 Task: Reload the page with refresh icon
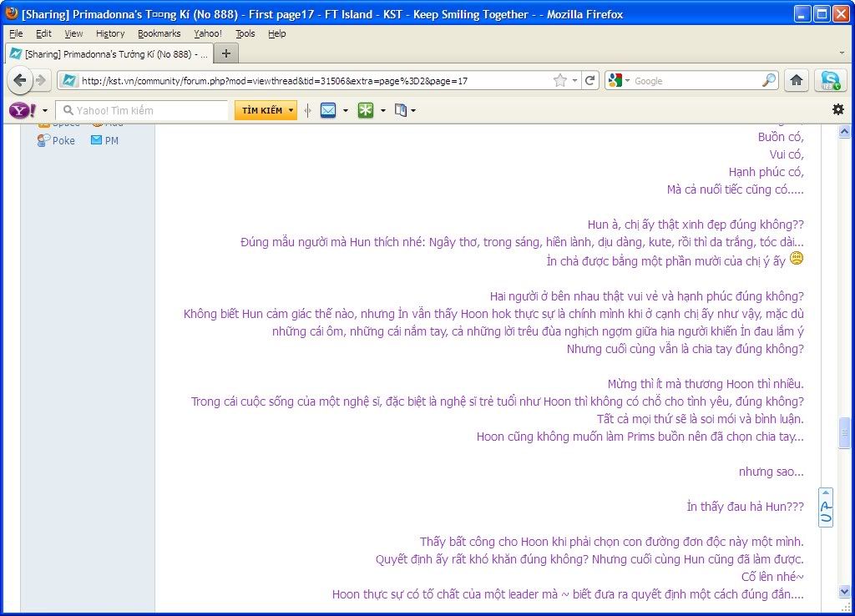[x=589, y=81]
